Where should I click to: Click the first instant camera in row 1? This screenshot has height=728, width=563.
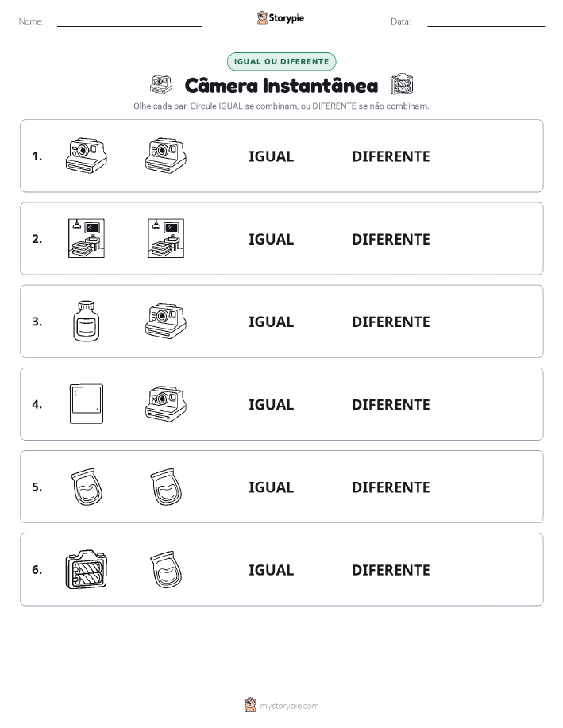[87, 156]
